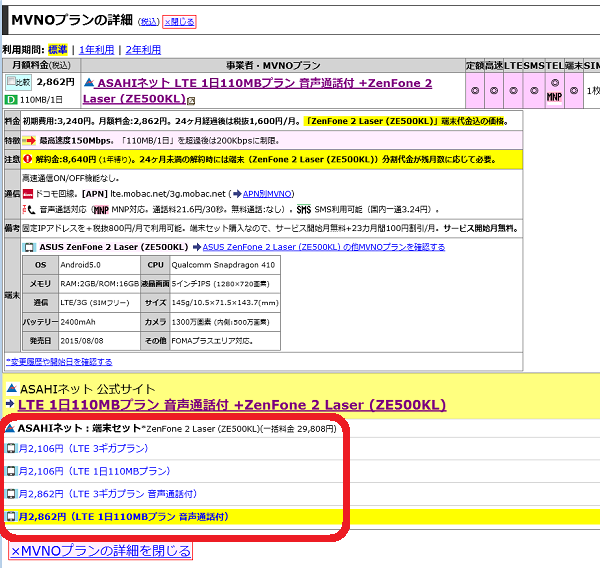
Task: Click the Android5.0 OS cell
Action: [x=99, y=265]
